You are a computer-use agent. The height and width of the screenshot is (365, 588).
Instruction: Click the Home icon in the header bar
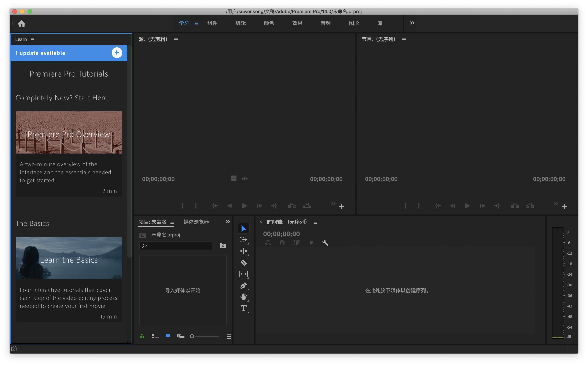22,23
